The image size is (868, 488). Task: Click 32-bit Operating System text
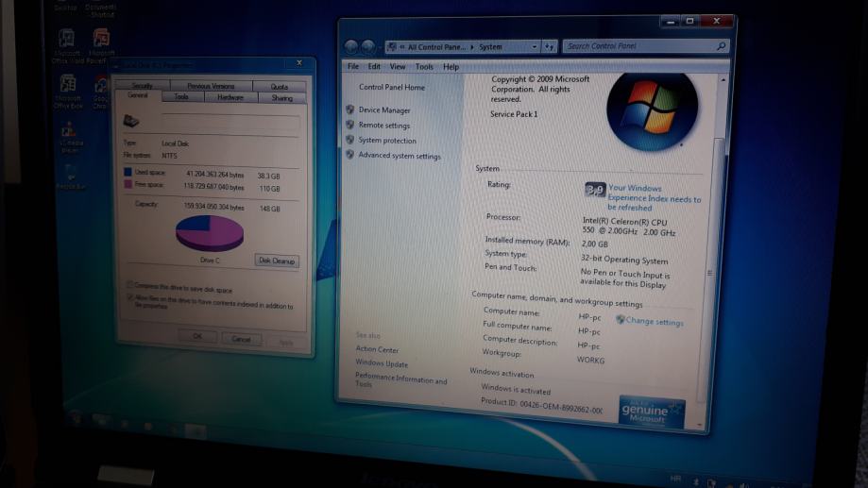[624, 260]
